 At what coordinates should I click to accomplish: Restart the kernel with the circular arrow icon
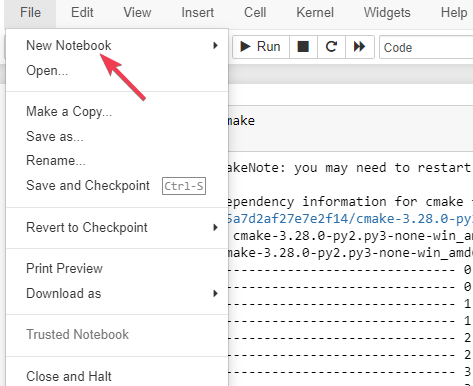(331, 47)
